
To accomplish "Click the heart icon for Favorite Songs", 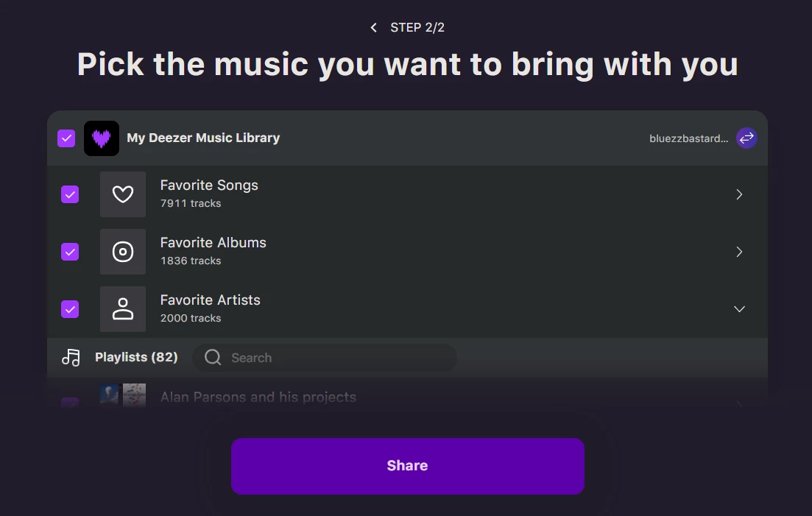I will (123, 194).
